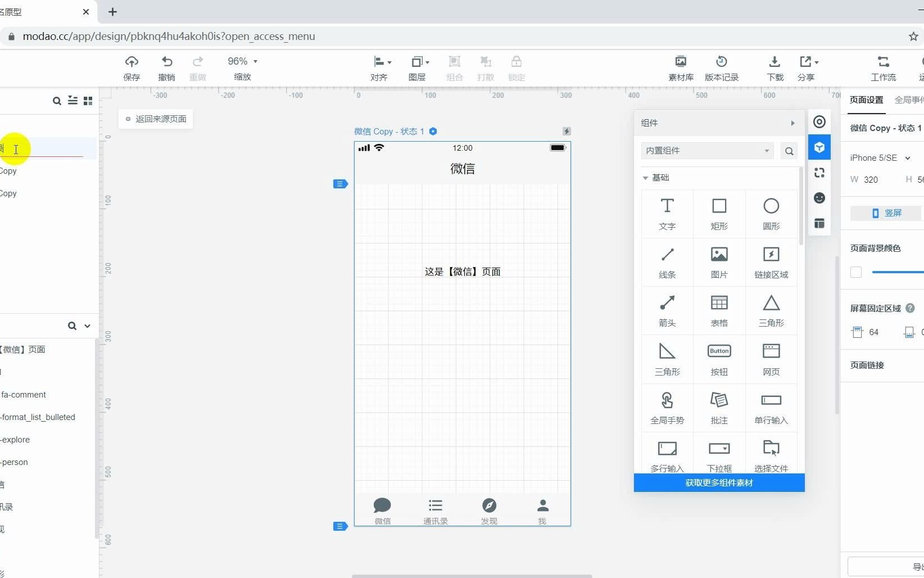Select the Link area (链接区域) component
Screen dimensions: 924x578
click(771, 263)
